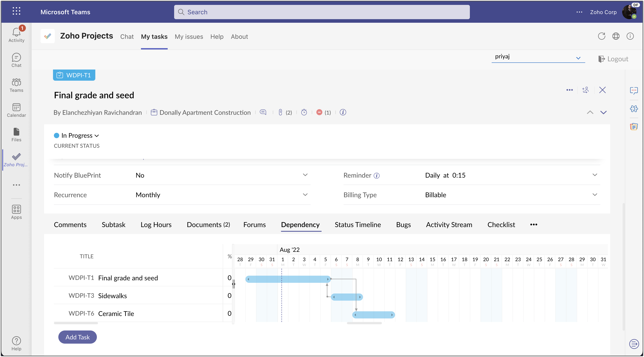Expand the Recurrence Monthly dropdown

point(305,195)
